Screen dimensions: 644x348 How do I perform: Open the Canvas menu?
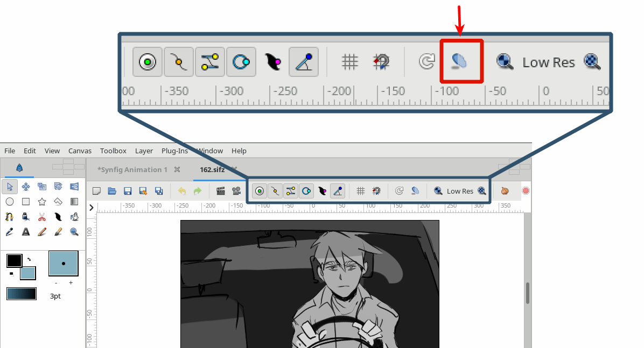tap(80, 151)
